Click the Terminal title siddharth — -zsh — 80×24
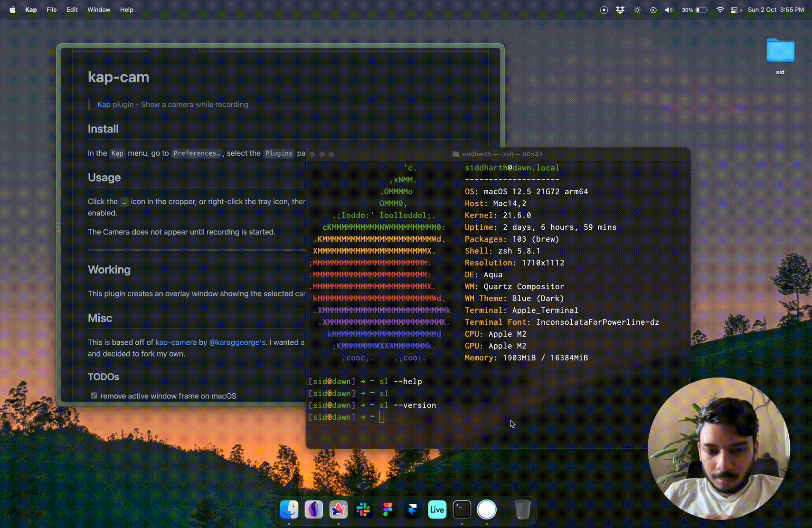 [502, 154]
